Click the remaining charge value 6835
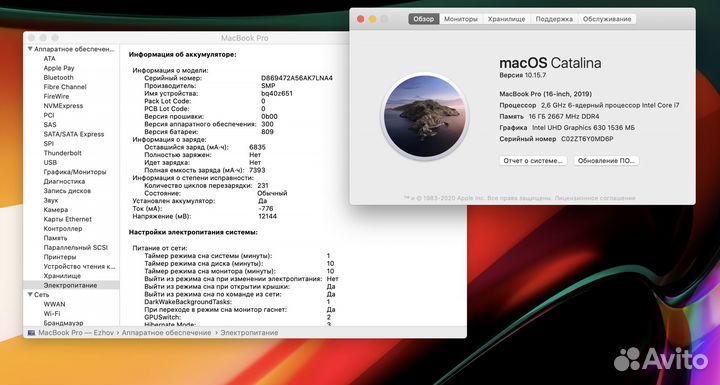The width and height of the screenshot is (720, 385). click(257, 147)
